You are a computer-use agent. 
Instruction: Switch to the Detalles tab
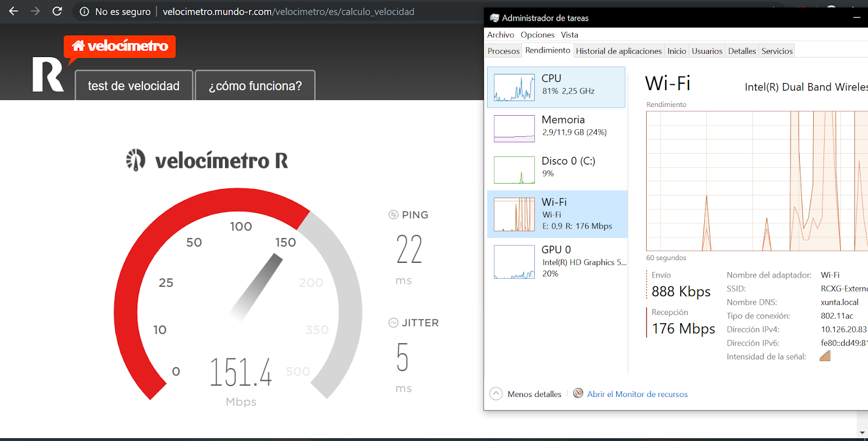coord(742,51)
